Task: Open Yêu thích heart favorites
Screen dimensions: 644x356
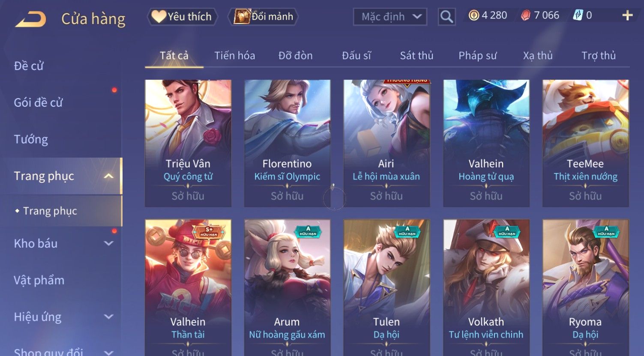Action: click(x=159, y=17)
